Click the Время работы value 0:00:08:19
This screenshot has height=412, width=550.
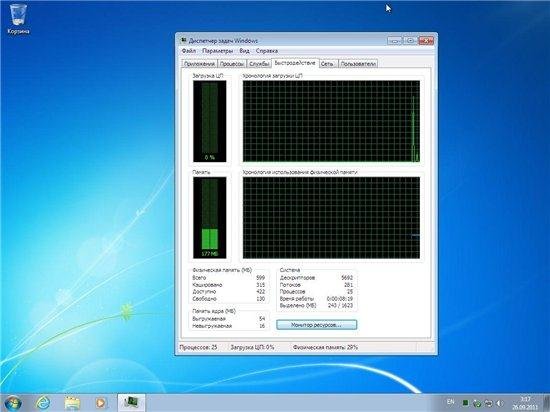340,299
